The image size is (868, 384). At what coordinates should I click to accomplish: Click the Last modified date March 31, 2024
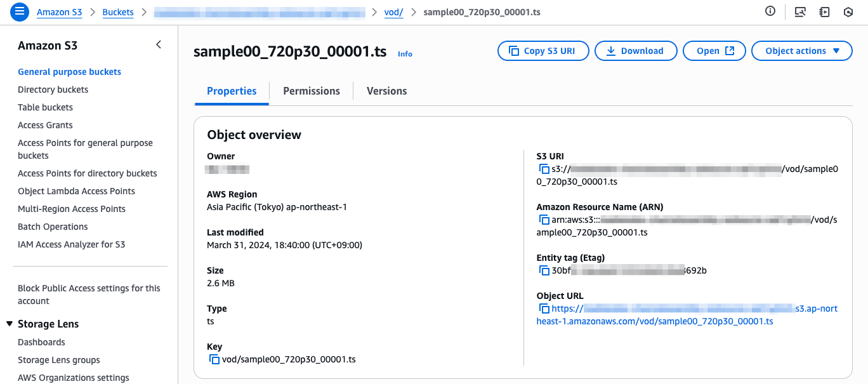(284, 245)
